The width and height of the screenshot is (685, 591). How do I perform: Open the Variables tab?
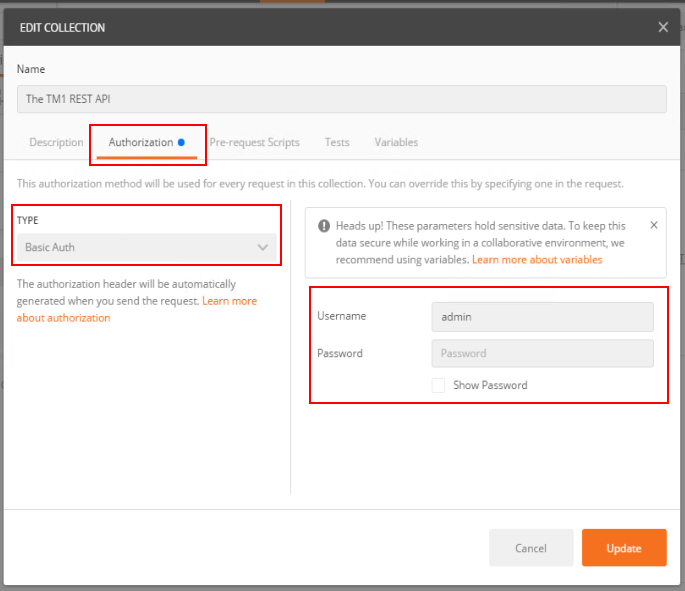coord(396,142)
